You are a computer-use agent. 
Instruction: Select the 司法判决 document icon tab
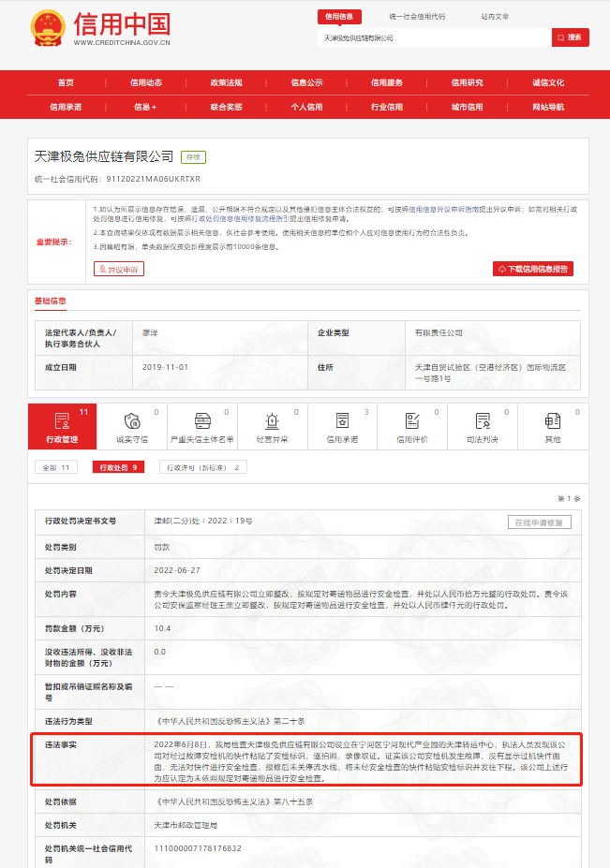click(x=483, y=426)
